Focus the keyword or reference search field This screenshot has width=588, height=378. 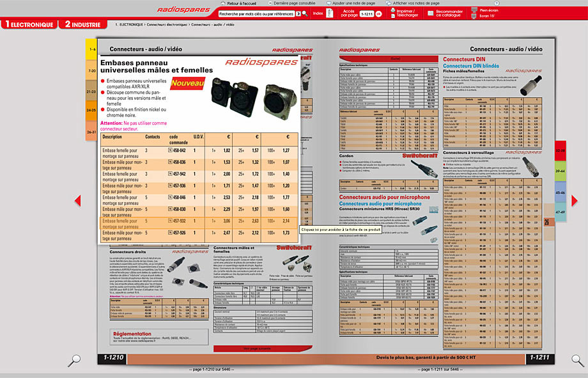[x=256, y=14]
